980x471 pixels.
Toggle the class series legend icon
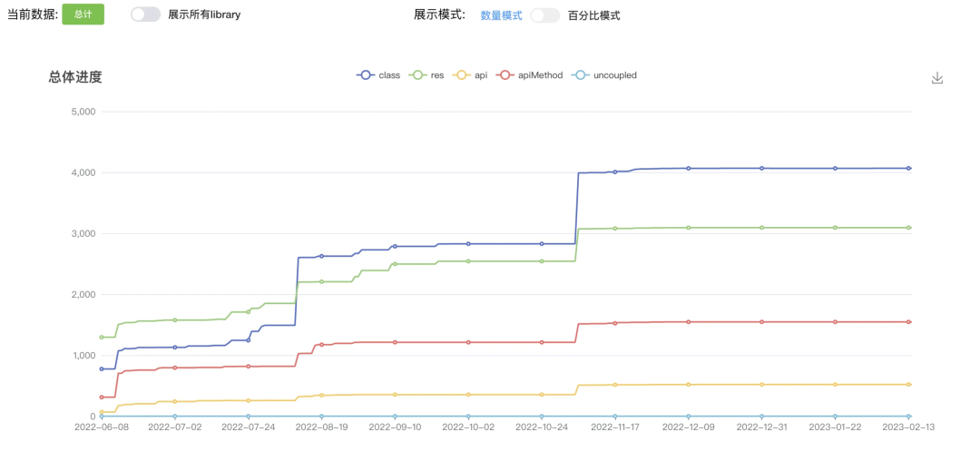coord(366,75)
